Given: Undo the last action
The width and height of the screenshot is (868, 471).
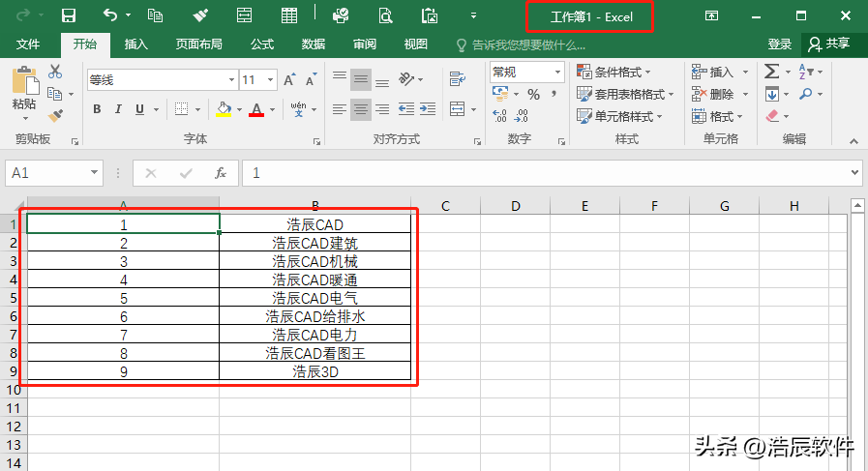Looking at the screenshot, I should [x=110, y=15].
